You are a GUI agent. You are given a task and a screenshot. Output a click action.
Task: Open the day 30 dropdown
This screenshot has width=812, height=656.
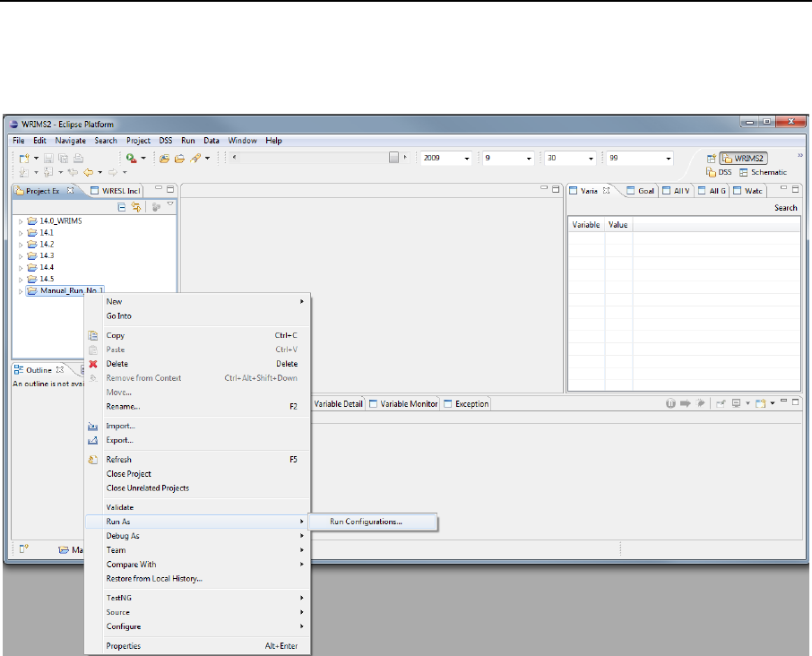591,159
